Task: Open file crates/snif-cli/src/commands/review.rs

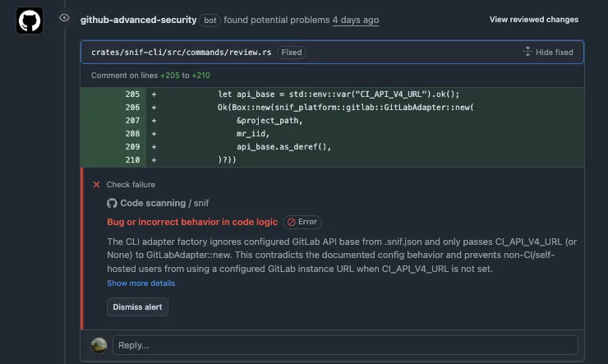Action: pyautogui.click(x=181, y=53)
